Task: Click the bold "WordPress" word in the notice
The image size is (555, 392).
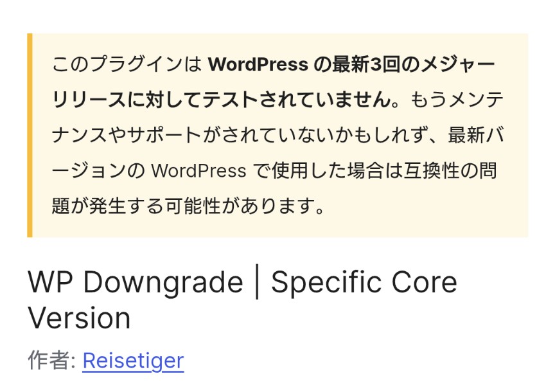Action: pyautogui.click(x=258, y=64)
